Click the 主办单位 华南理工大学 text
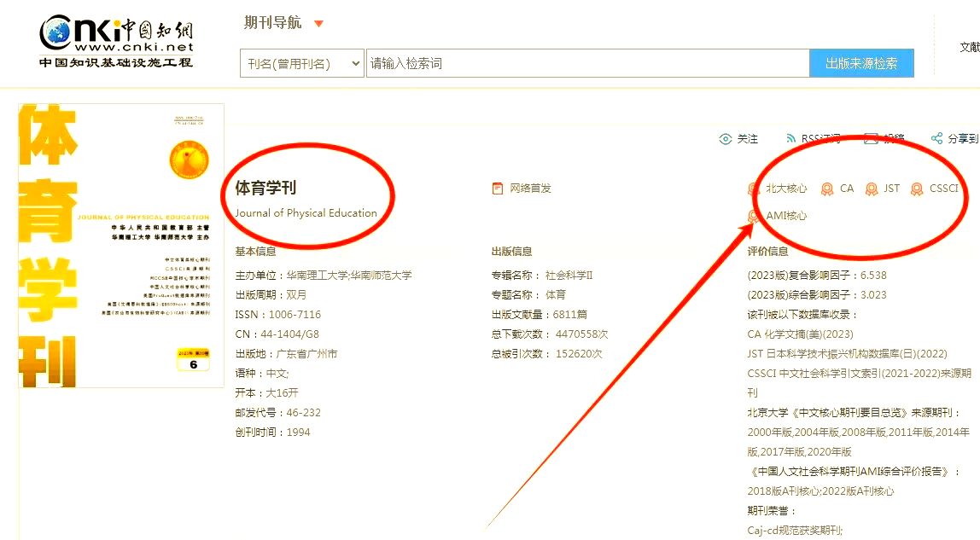This screenshot has height=540, width=980. [x=324, y=276]
